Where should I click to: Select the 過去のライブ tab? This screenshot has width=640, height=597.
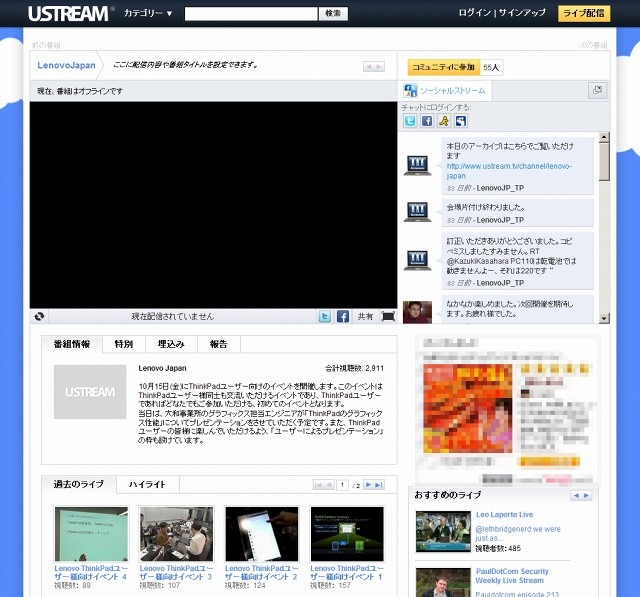point(79,484)
